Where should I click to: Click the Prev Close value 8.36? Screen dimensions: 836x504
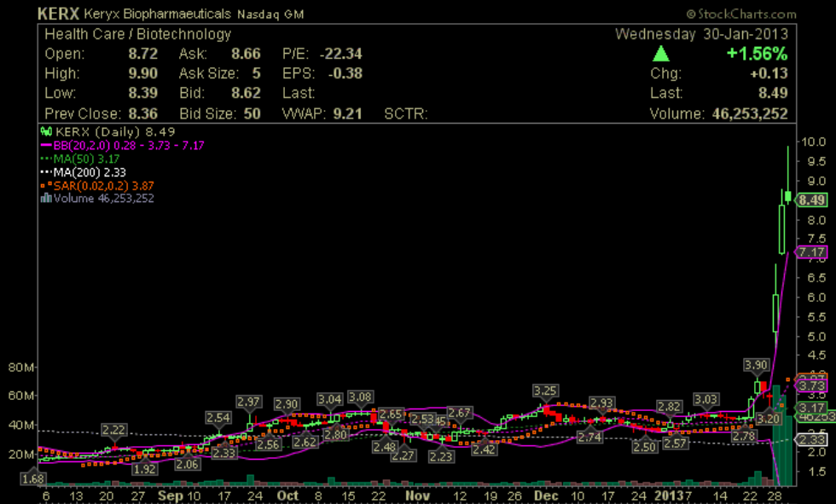tap(143, 113)
